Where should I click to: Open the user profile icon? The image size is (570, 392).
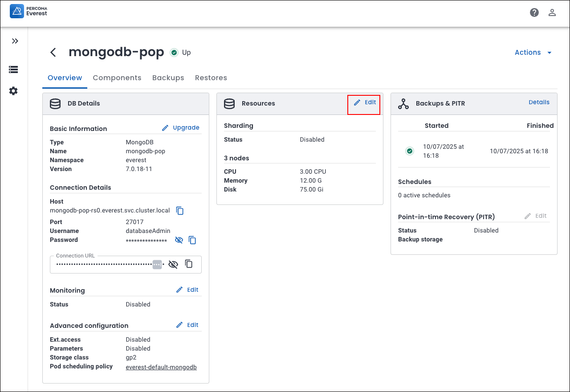point(552,12)
